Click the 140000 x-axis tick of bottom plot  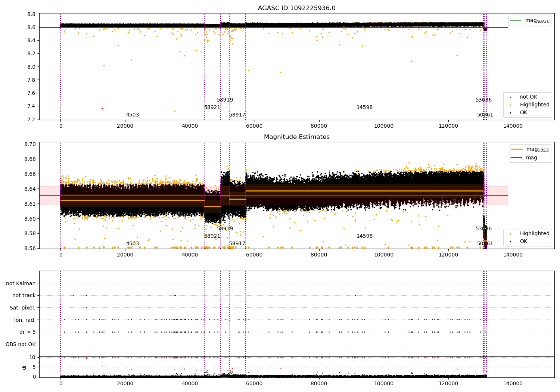[513, 383]
